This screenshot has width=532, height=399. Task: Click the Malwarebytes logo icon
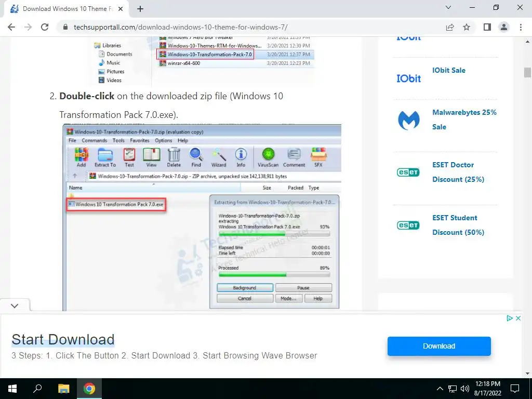408,120
